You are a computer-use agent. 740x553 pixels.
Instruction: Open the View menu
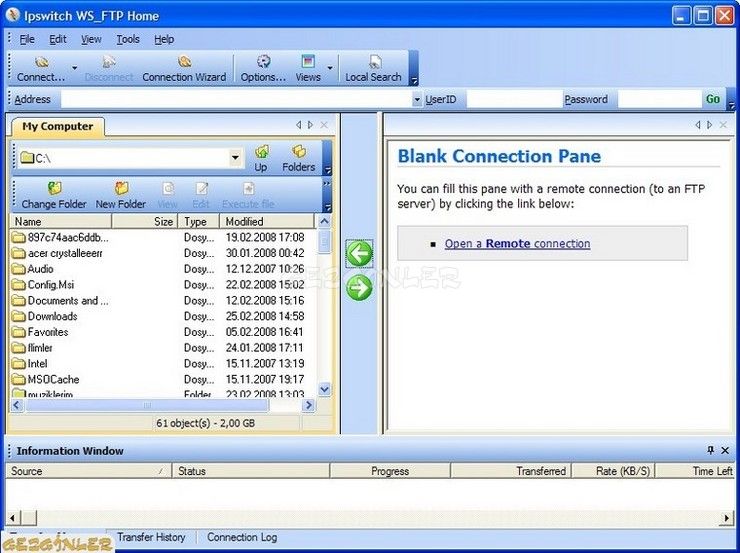click(x=91, y=39)
